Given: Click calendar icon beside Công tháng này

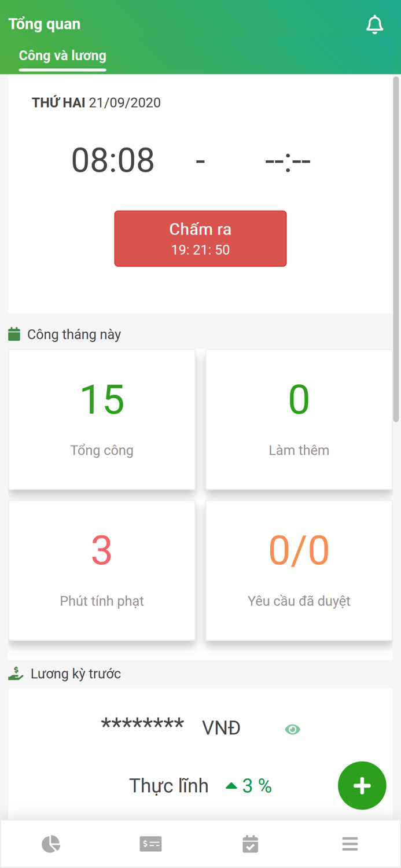Looking at the screenshot, I should point(14,334).
